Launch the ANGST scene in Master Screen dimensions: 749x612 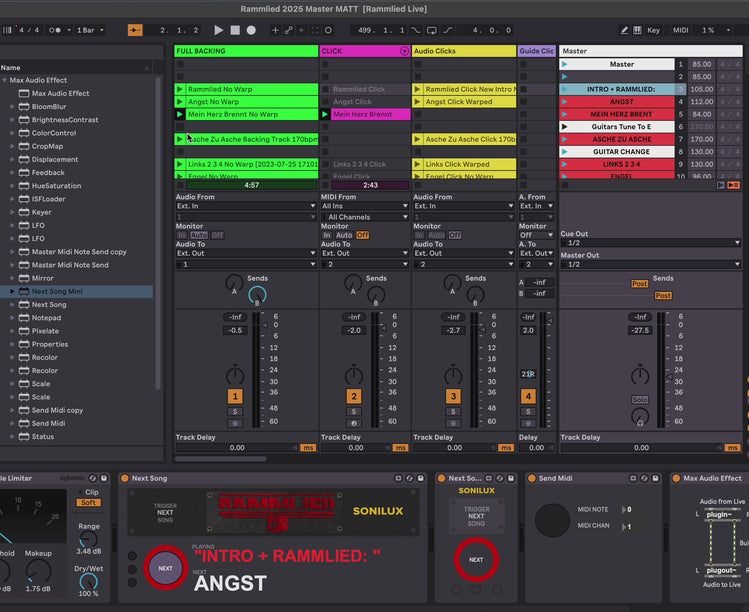coord(565,102)
